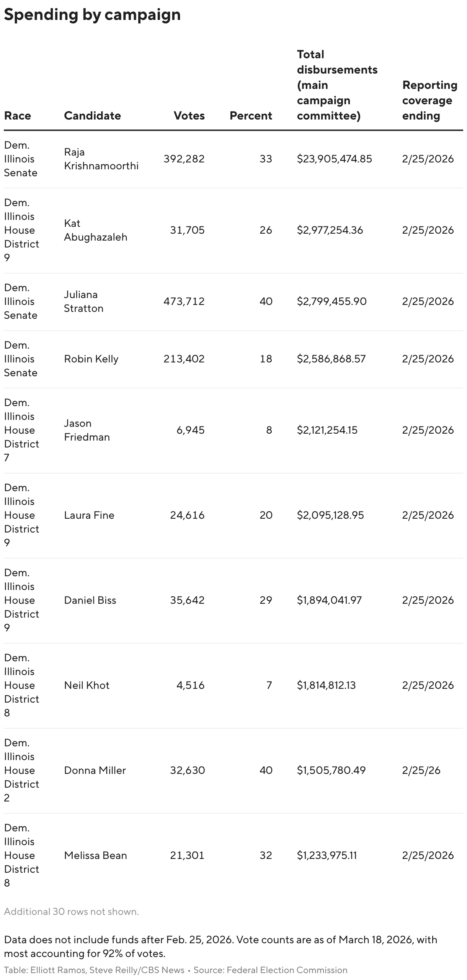Viewport: 467px width, 980px height.
Task: Select the Donna Miller candidate cell
Action: [95, 770]
